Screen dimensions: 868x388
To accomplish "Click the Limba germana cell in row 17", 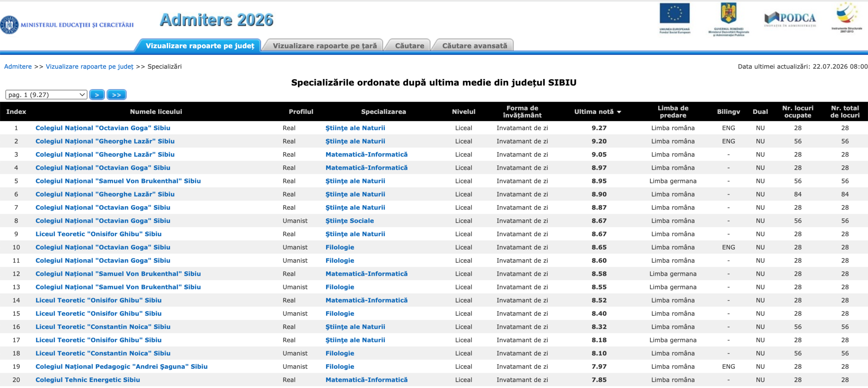I will coord(673,340).
